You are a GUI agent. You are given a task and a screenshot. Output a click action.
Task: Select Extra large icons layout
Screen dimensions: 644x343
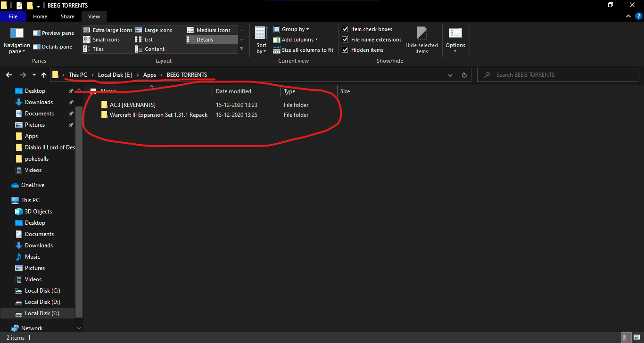(108, 30)
